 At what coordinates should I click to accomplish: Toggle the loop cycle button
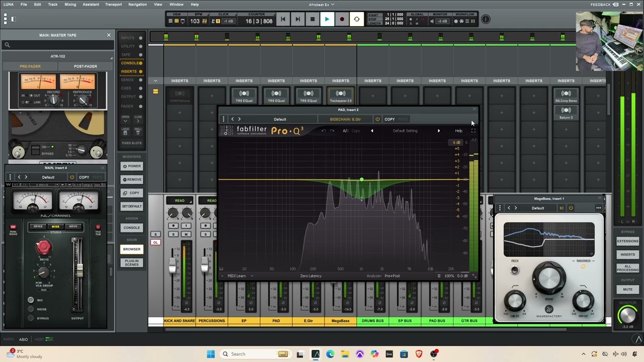coord(357,19)
